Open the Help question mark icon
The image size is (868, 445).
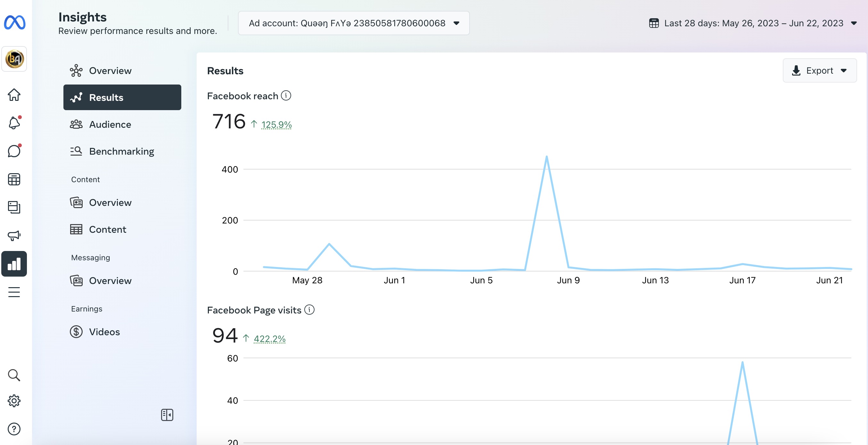pos(14,429)
